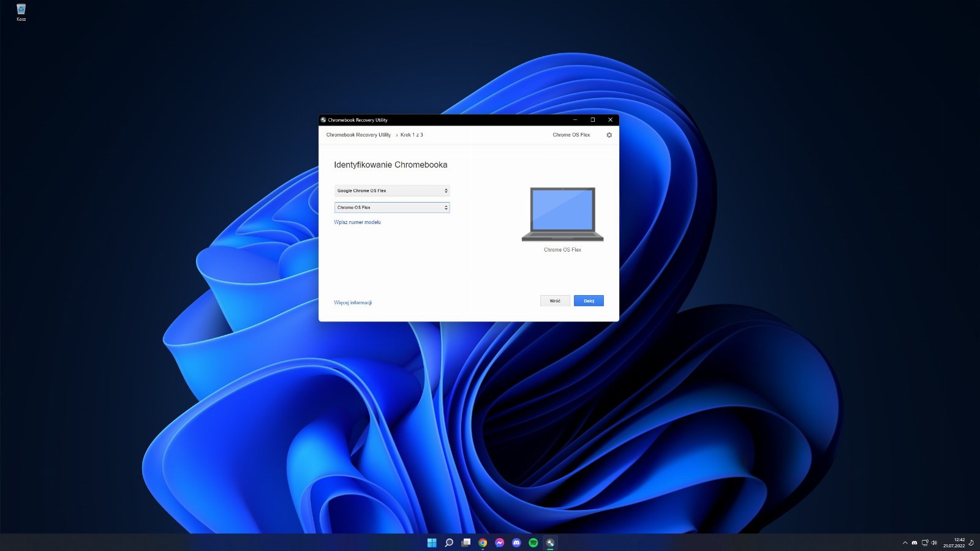The width and height of the screenshot is (980, 551).
Task: Open network settings from the tray
Action: point(925,542)
